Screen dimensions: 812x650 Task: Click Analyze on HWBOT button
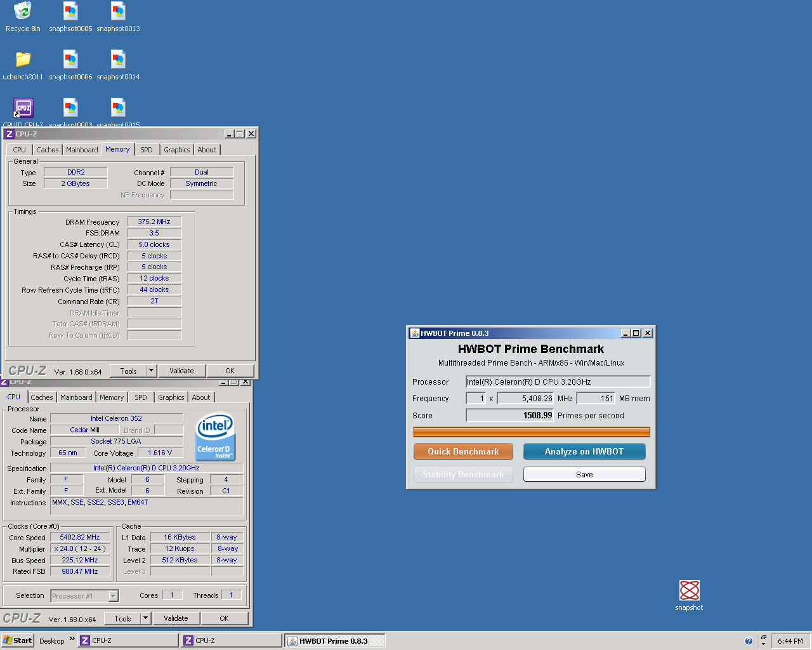point(584,451)
